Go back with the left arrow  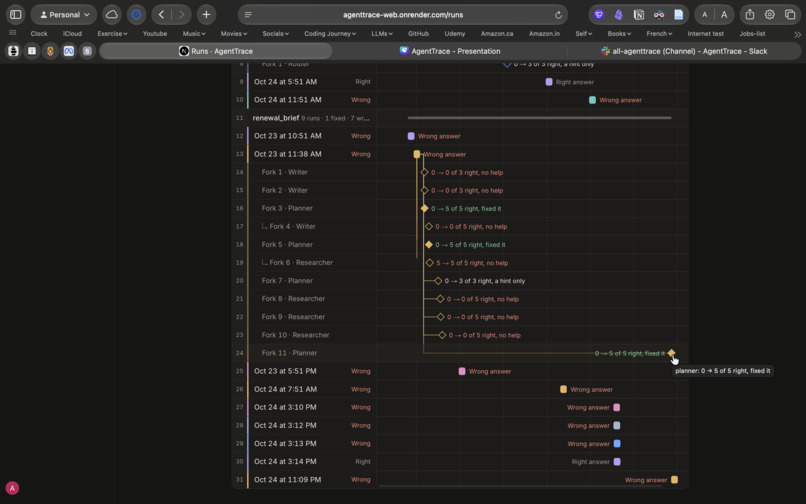tap(161, 14)
